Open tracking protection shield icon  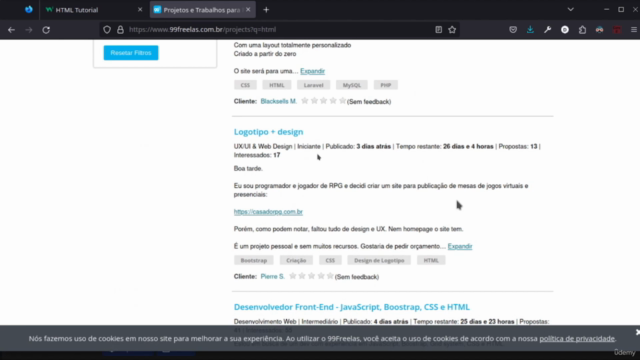coord(107,30)
